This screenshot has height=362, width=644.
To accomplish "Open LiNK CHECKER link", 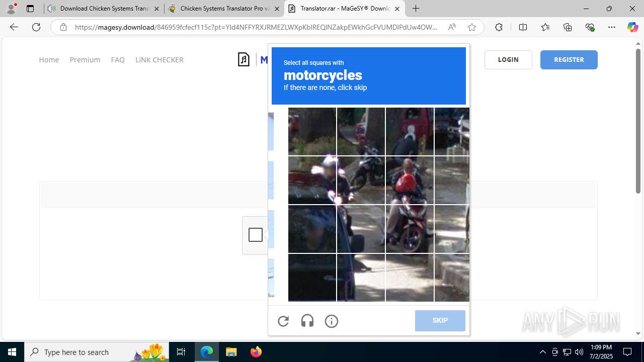I will 159,60.
